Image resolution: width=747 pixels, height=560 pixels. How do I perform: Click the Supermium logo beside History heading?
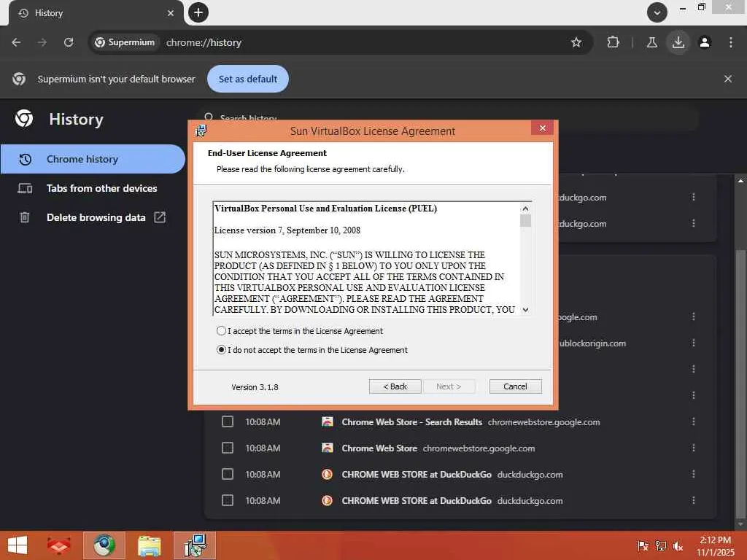pos(24,119)
